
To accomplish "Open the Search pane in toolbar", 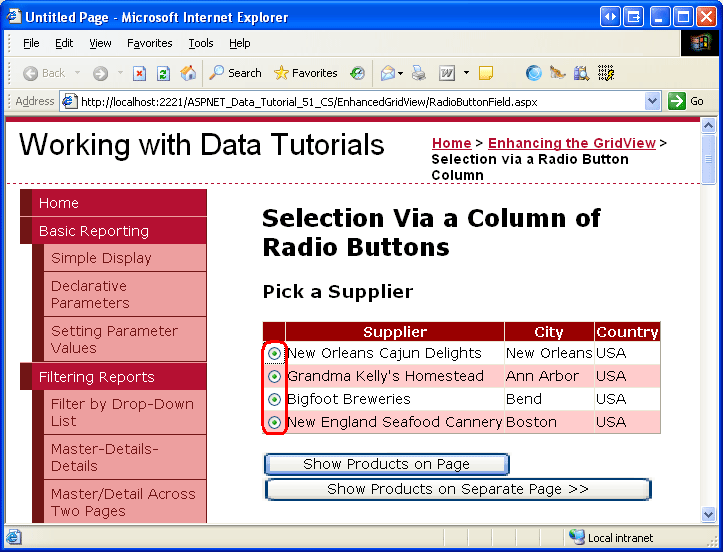I will coord(236,73).
